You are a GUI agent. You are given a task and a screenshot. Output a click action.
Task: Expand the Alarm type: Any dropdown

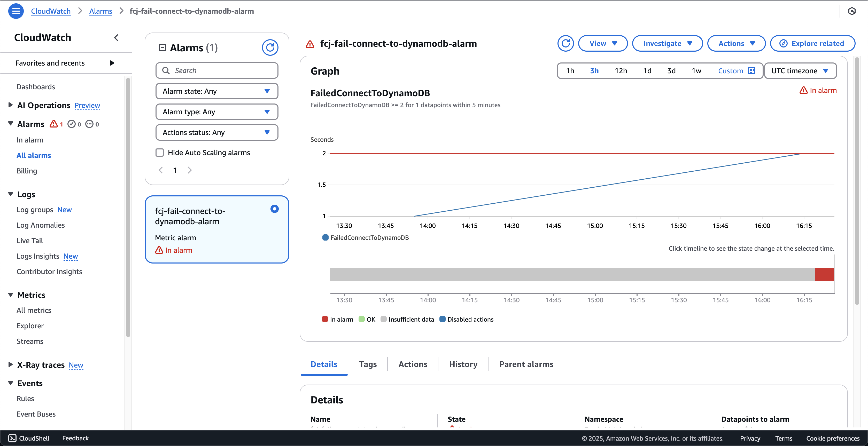pos(217,111)
